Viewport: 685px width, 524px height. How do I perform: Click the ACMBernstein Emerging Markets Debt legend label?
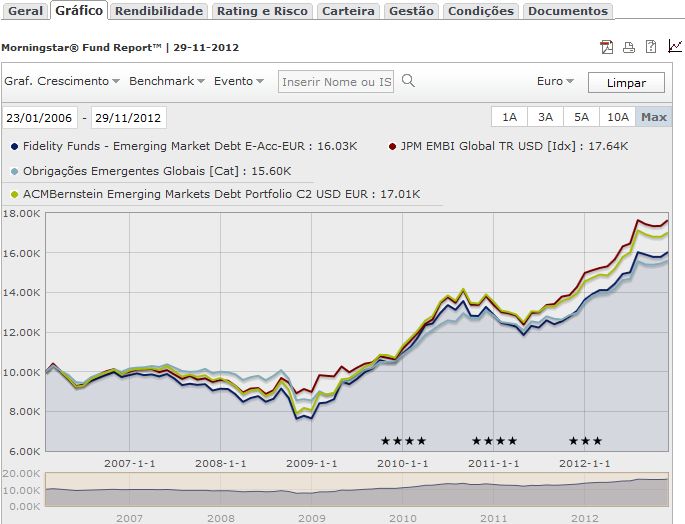[221, 194]
